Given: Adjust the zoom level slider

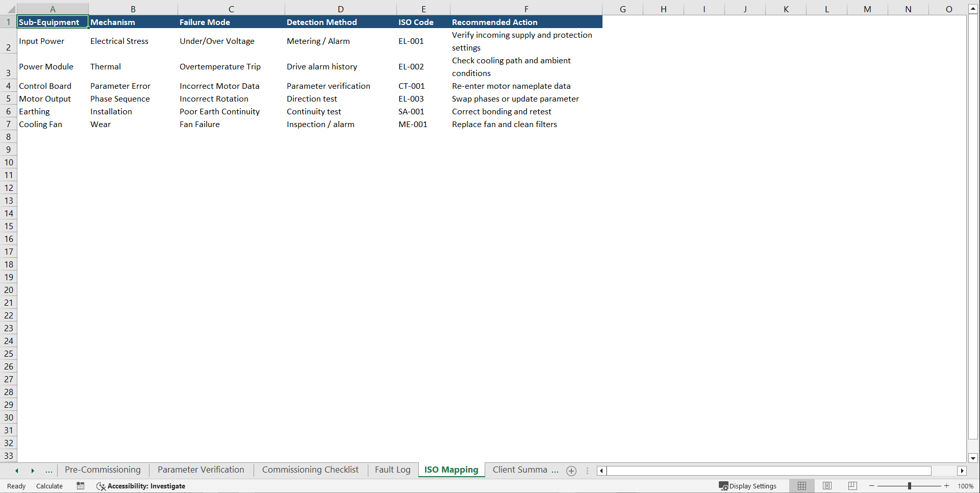Looking at the screenshot, I should (x=910, y=486).
